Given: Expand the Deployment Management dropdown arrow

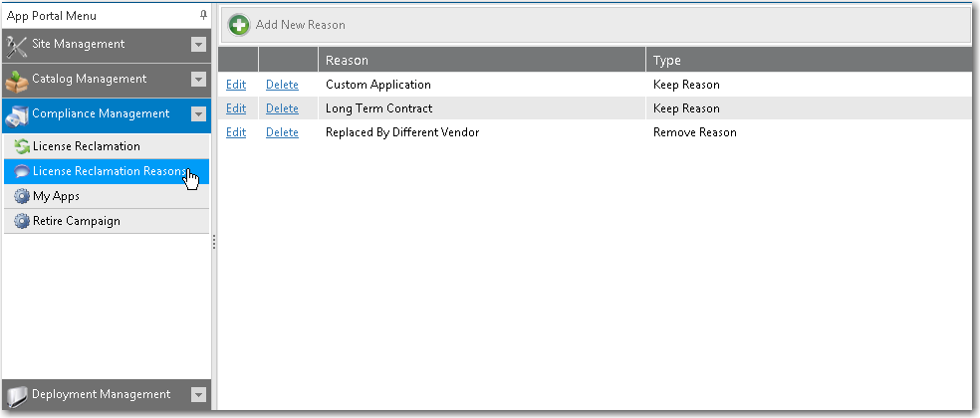Looking at the screenshot, I should coord(198,395).
